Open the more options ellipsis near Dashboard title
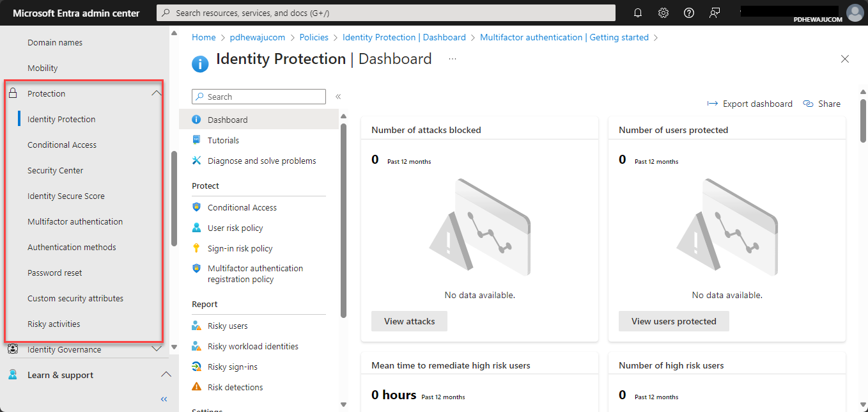Screen dimensions: 868x412 pos(453,59)
